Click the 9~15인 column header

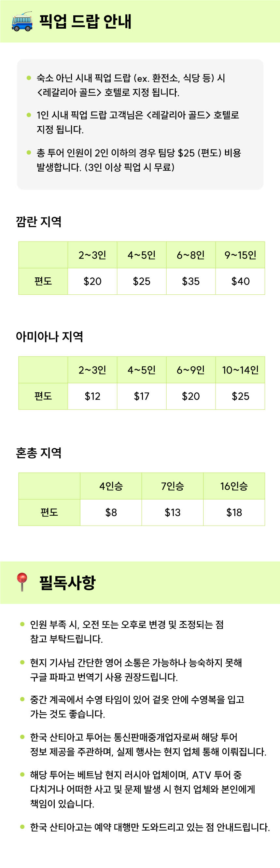[240, 255]
